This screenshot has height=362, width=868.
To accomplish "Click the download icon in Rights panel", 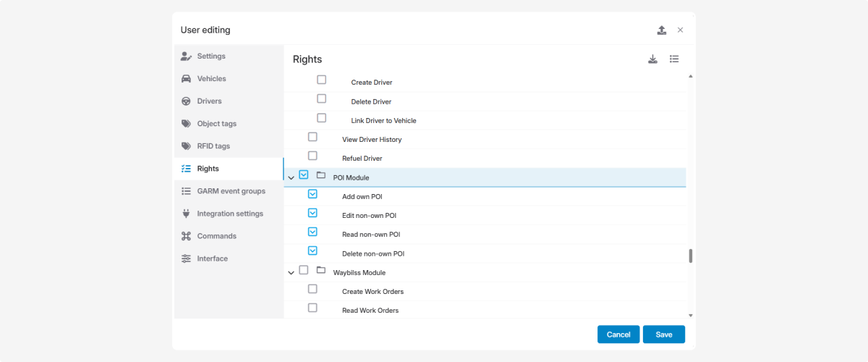I will tap(652, 59).
